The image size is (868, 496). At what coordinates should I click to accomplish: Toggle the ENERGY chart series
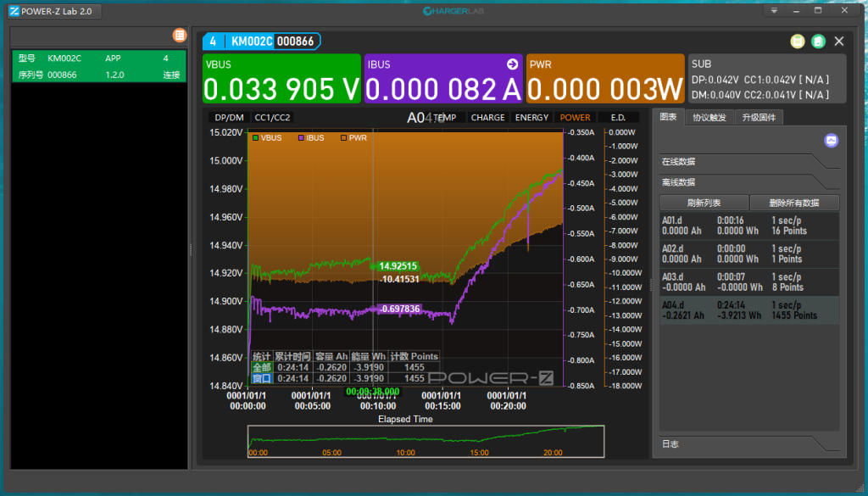(x=531, y=117)
